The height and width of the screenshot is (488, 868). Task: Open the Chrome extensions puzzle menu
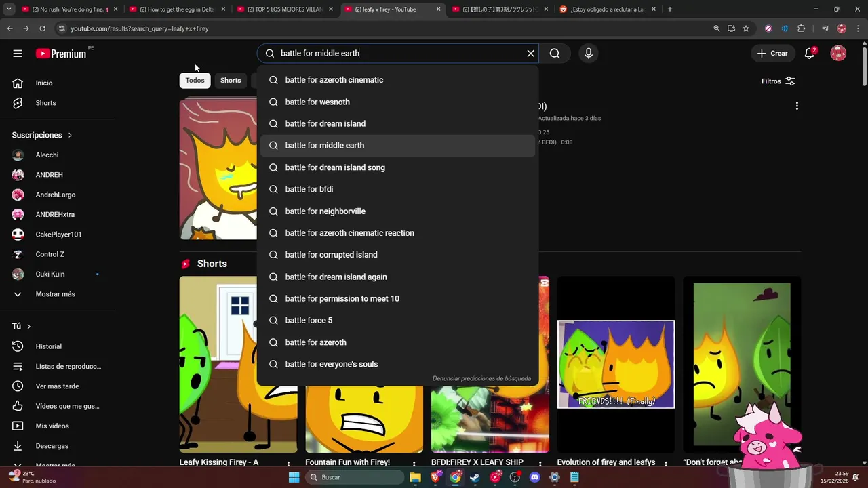click(801, 28)
